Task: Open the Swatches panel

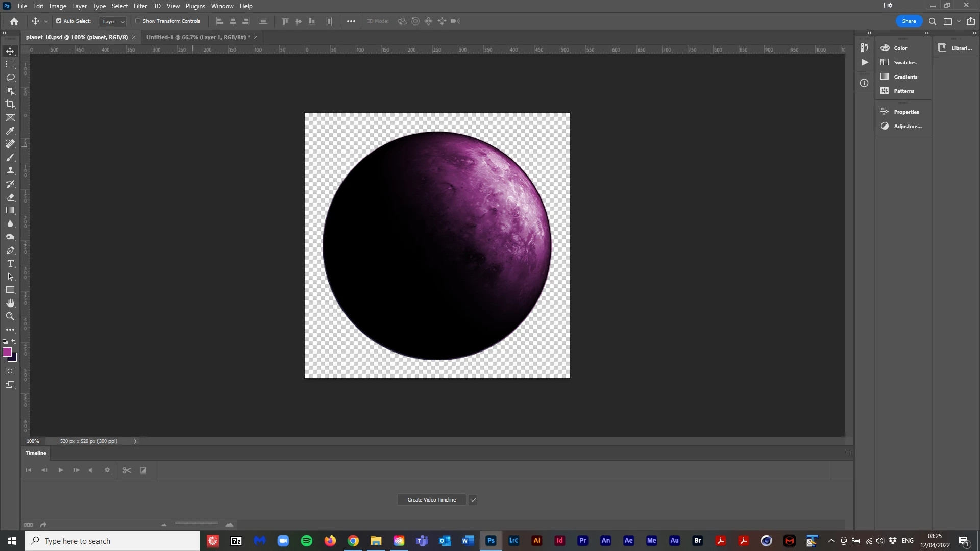Action: [904, 62]
